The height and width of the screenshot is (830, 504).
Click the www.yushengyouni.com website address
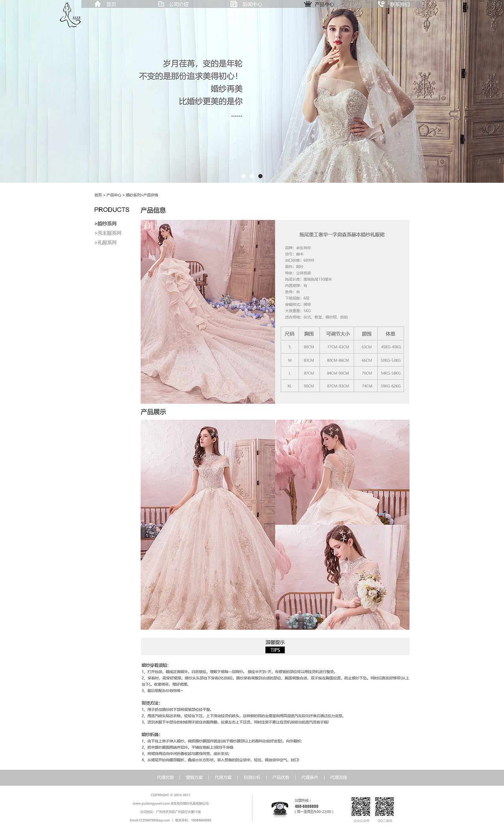[x=151, y=803]
